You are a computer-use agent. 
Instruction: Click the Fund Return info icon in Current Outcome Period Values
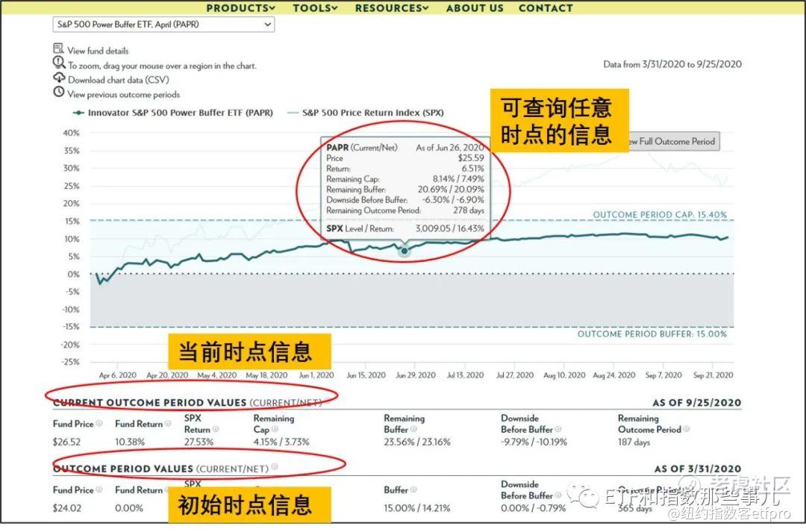click(x=168, y=424)
